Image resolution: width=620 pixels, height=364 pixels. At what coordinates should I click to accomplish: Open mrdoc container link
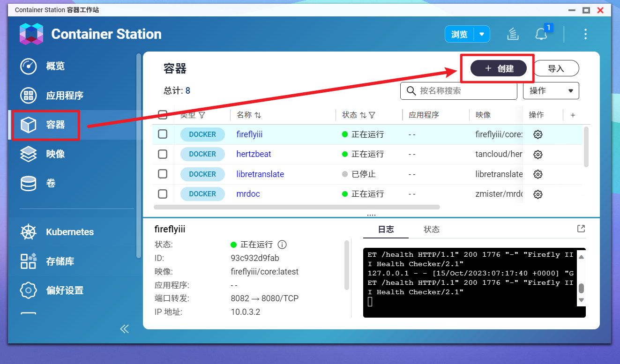click(248, 194)
